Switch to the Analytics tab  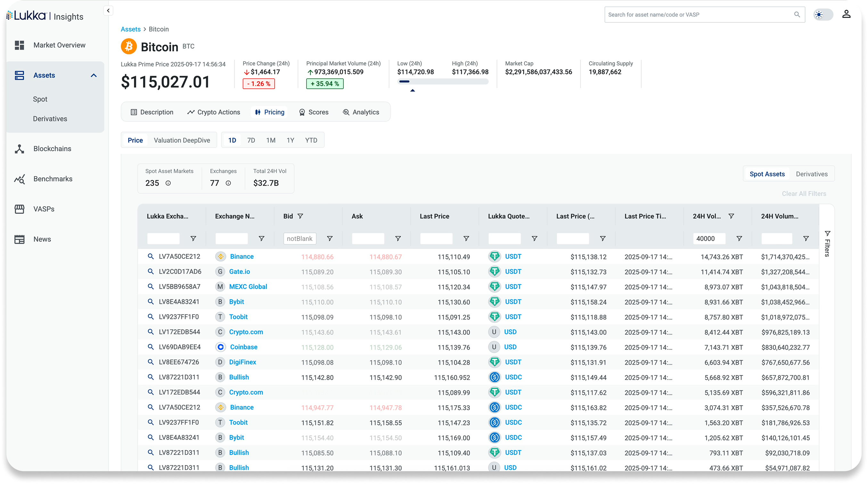coord(361,112)
